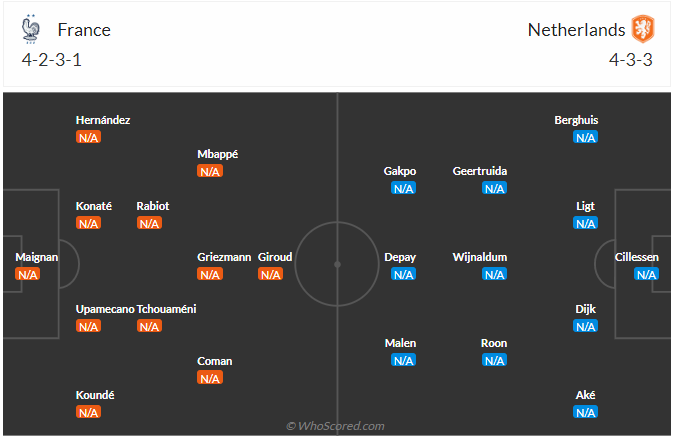Select the France team name
681x439 pixels.
click(x=84, y=30)
